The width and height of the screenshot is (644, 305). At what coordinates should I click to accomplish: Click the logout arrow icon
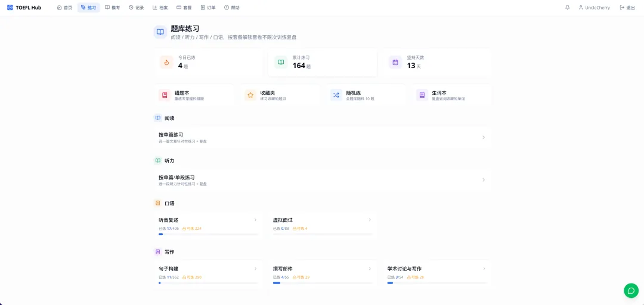coord(622,7)
